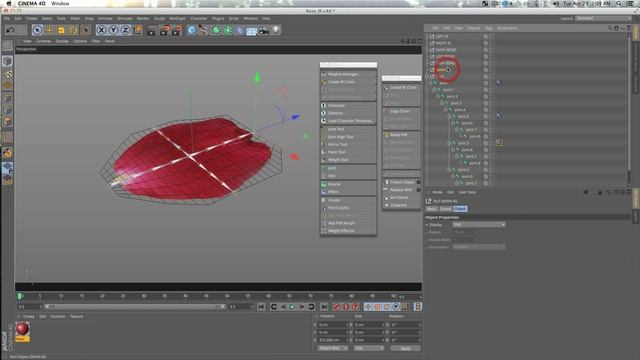Switch to Polygons mode in left palette
This screenshot has height=360, width=640.
click(x=7, y=122)
